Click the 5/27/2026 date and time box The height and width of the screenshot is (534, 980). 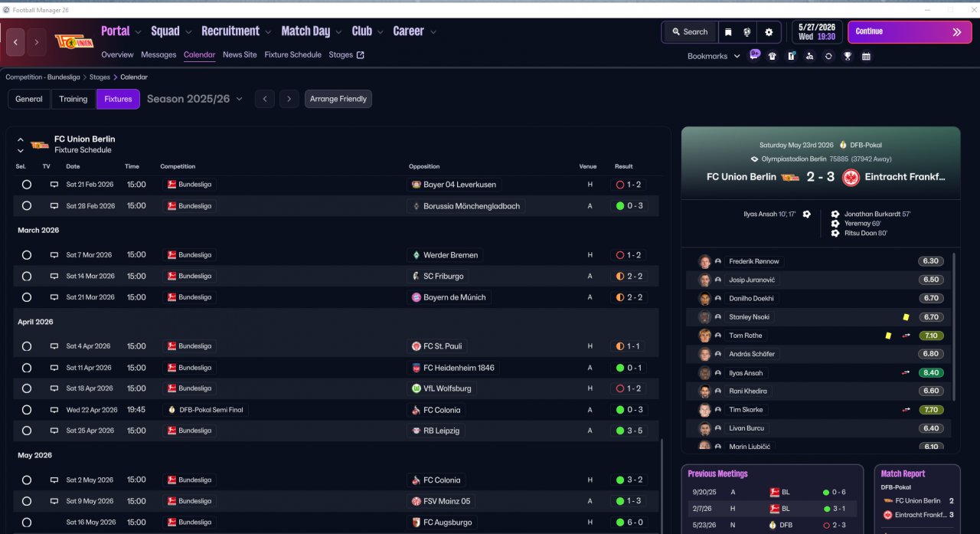coord(817,32)
